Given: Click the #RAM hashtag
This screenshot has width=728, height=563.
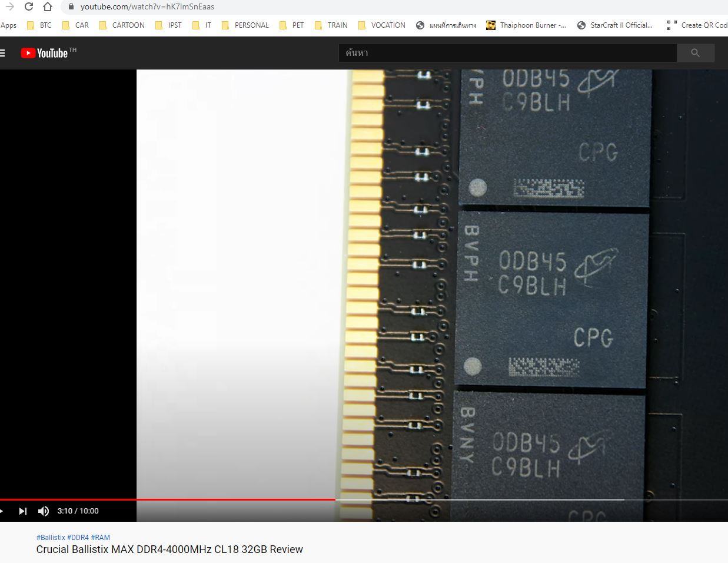Looking at the screenshot, I should click(100, 537).
